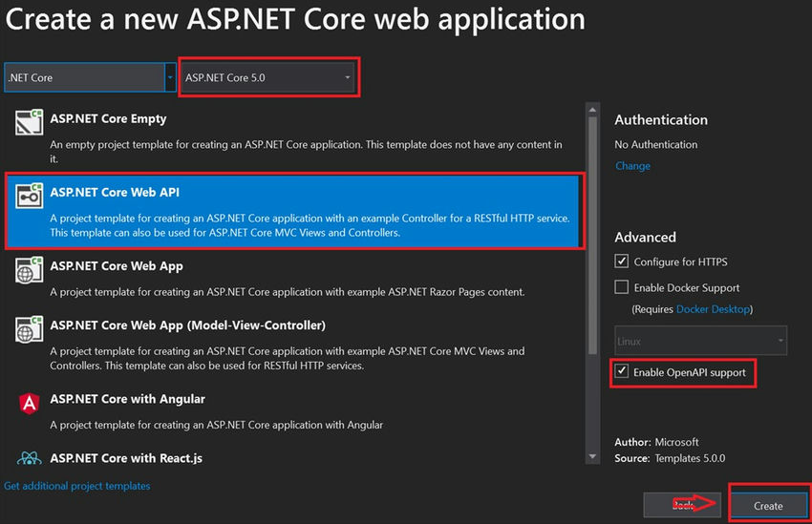Select ASP.NET Core Web App (Model-View-Controller) title
812x524 pixels.
coord(187,325)
